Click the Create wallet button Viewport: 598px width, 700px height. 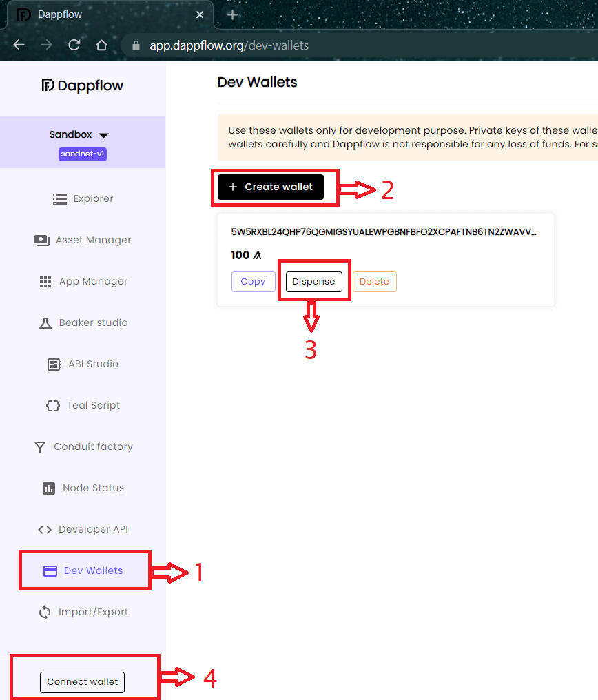click(x=271, y=187)
